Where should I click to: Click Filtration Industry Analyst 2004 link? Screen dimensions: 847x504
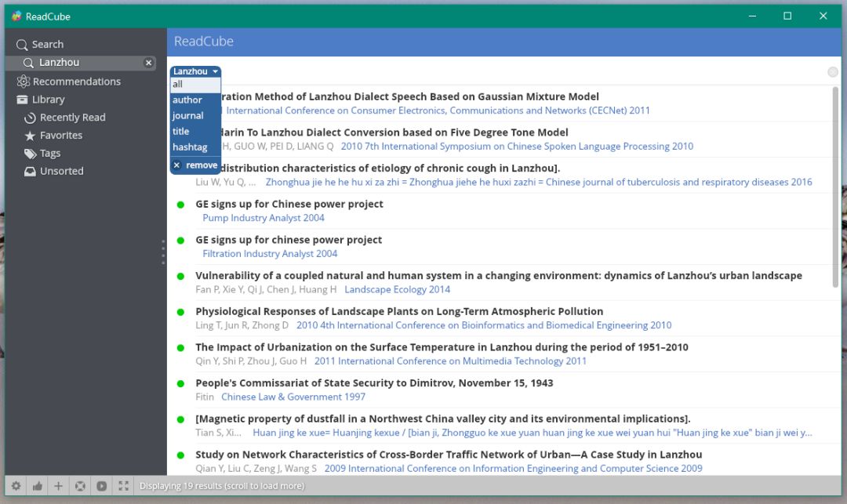[270, 254]
